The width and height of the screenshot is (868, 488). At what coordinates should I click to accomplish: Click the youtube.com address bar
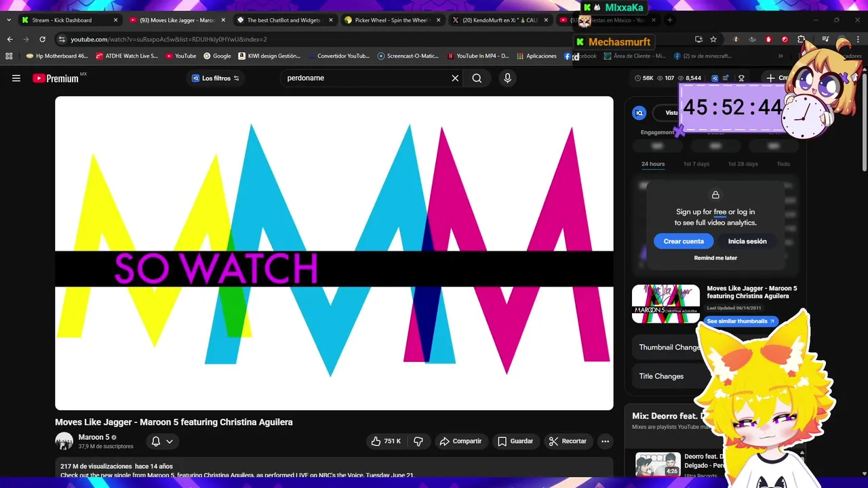(373, 39)
